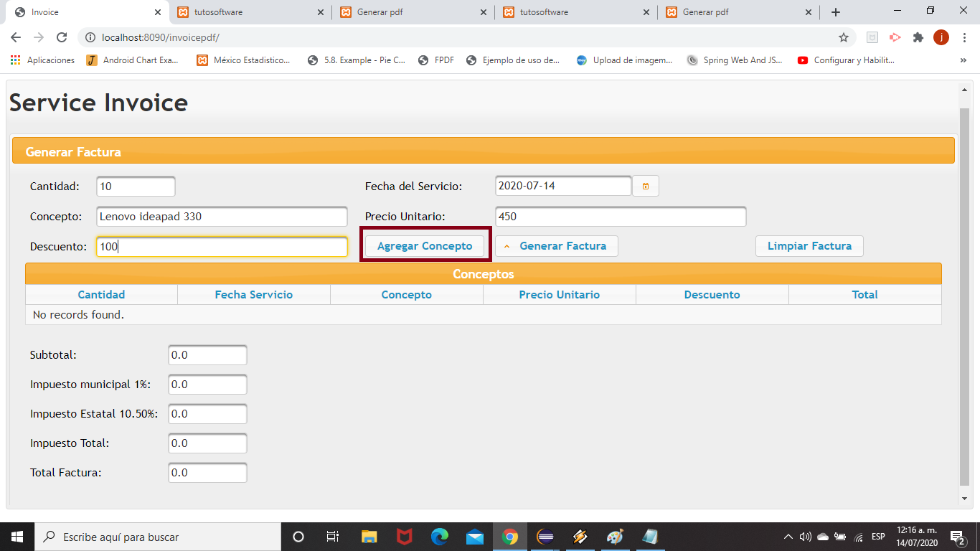The height and width of the screenshot is (551, 980).
Task: Open the Chrome extensions puzzle icon
Action: pyautogui.click(x=918, y=37)
